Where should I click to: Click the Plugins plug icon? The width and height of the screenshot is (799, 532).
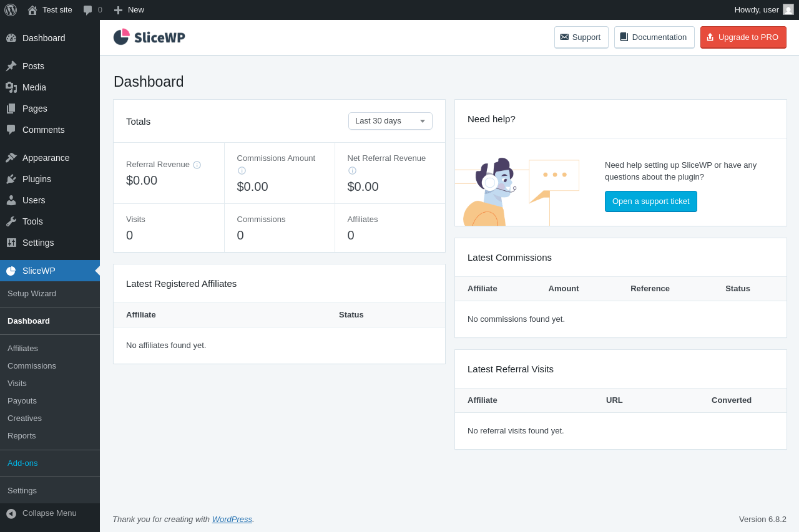(11, 179)
